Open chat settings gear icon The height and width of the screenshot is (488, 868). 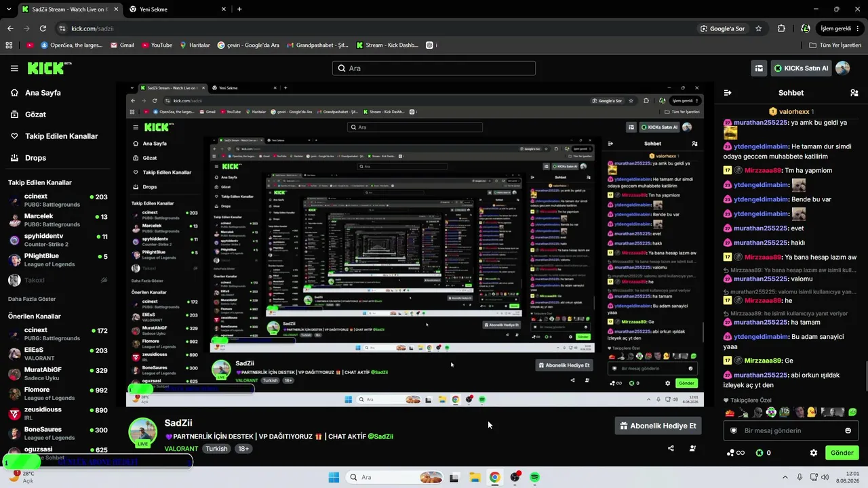click(814, 453)
